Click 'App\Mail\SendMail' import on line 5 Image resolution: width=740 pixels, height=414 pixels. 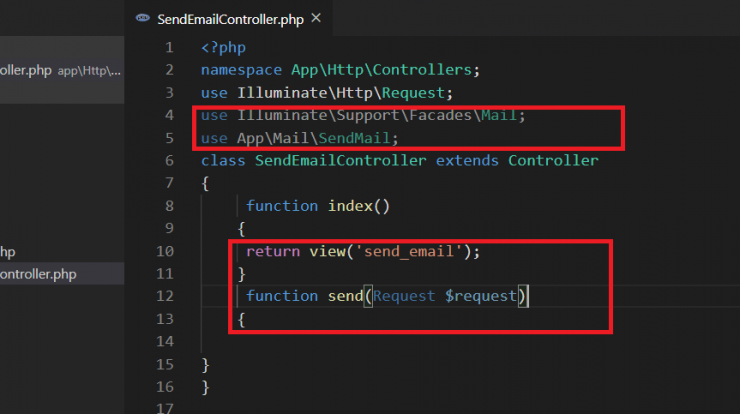click(313, 138)
